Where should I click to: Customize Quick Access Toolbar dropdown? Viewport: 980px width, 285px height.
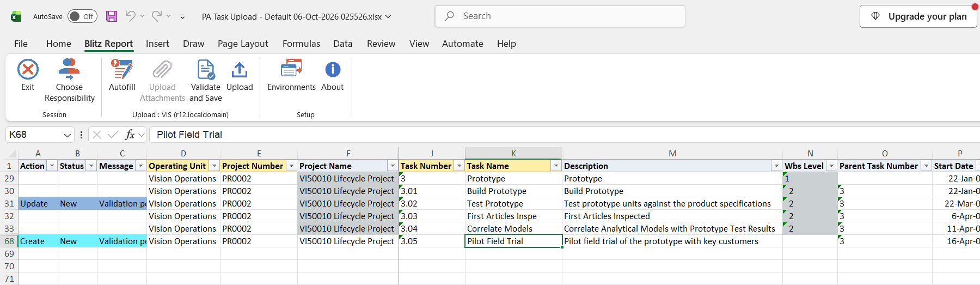tap(182, 17)
